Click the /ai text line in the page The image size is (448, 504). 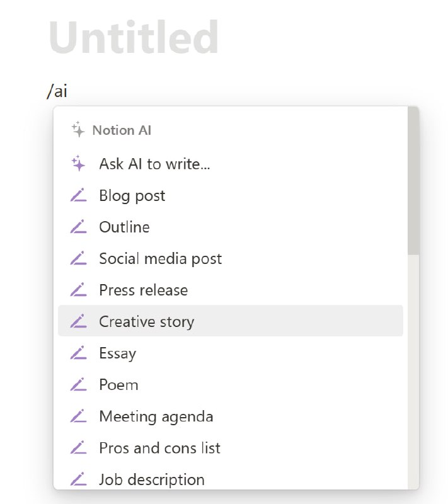tap(57, 91)
